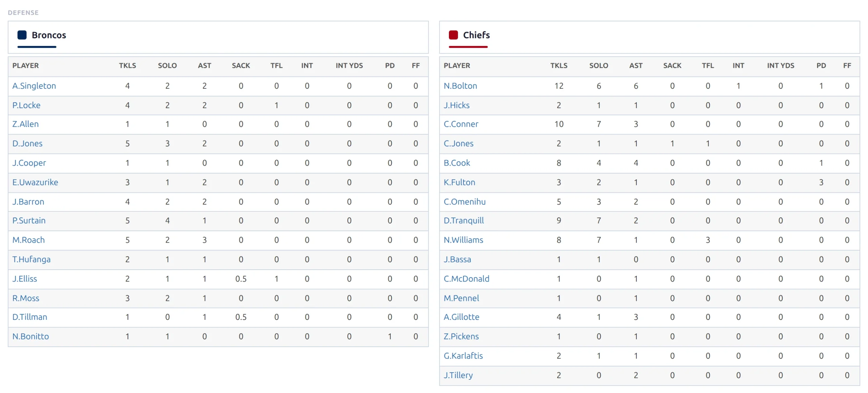
Task: Open T.Hufanga player link
Action: pos(31,260)
